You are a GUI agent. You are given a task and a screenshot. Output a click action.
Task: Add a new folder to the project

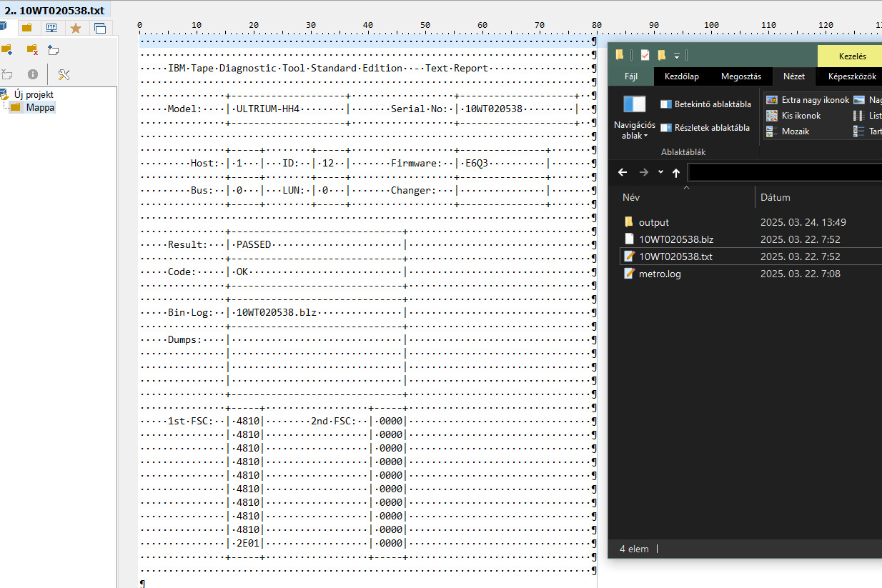6,50
